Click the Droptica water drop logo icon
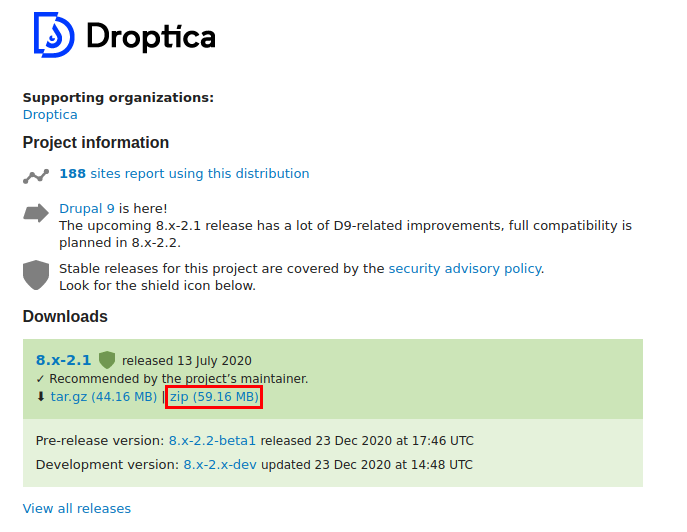 [54, 36]
